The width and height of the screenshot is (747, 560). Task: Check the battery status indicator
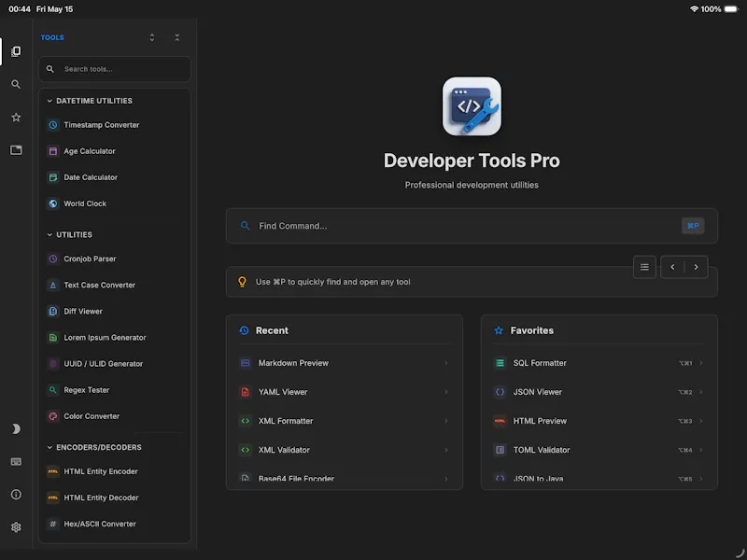(731, 9)
